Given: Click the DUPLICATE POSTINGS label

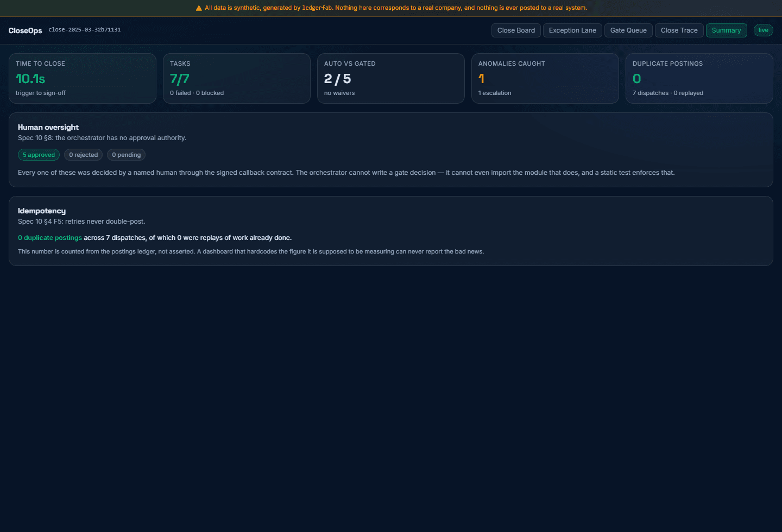Looking at the screenshot, I should coord(667,64).
